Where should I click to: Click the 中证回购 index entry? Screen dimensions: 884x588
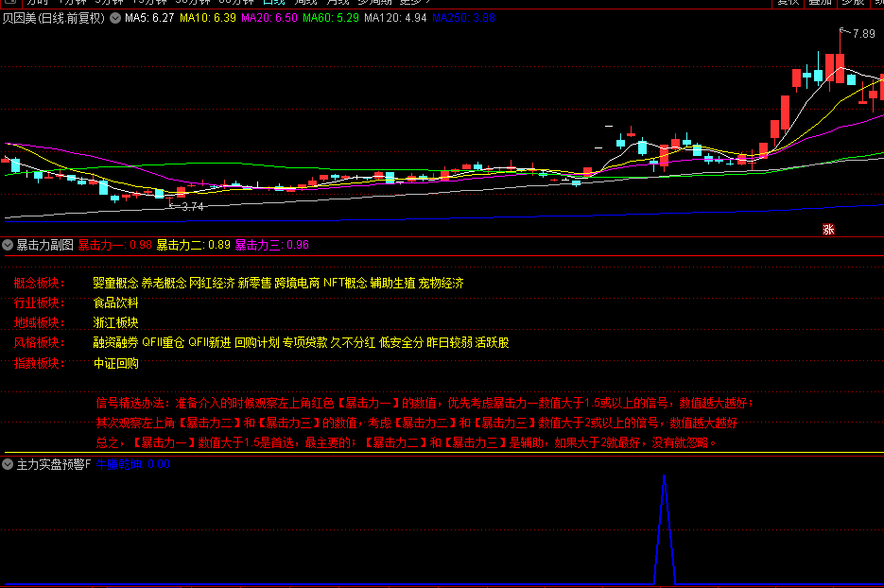116,363
